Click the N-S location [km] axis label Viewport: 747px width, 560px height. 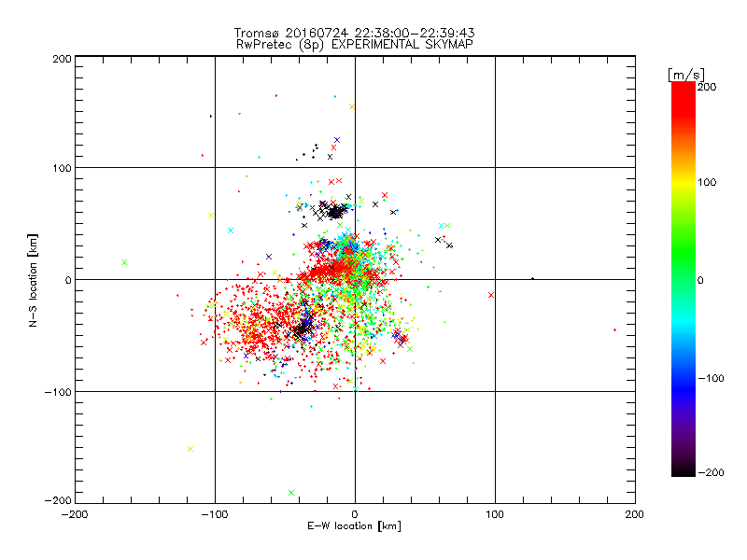[x=33, y=280]
